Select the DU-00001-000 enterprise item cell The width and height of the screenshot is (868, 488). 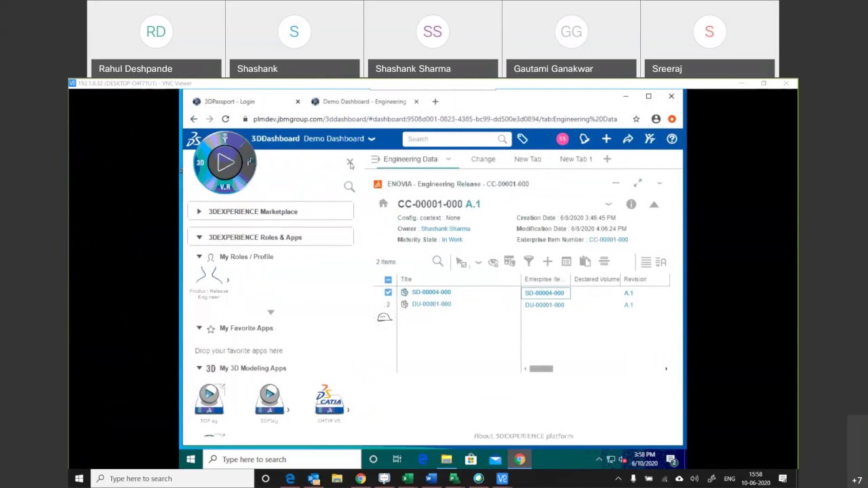pyautogui.click(x=545, y=305)
